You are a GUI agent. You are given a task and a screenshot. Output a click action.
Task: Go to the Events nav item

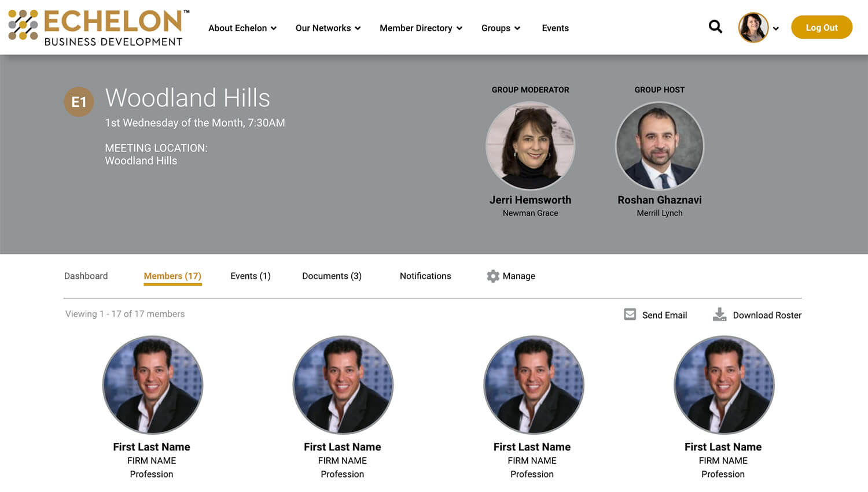555,28
